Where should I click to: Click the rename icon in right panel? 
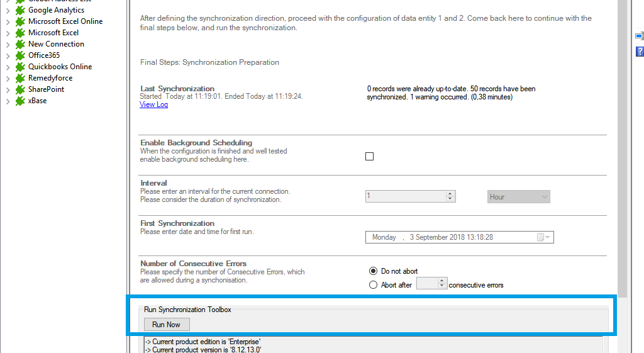[x=640, y=36]
